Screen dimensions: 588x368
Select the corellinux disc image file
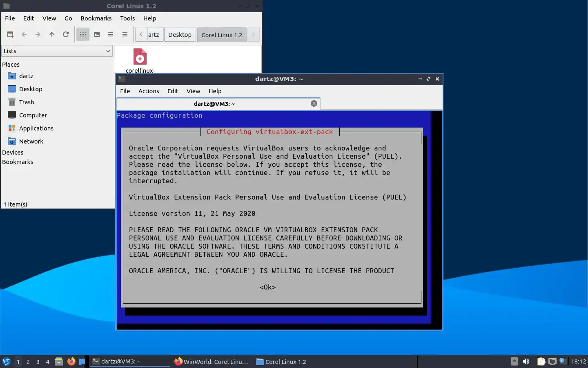tap(140, 61)
